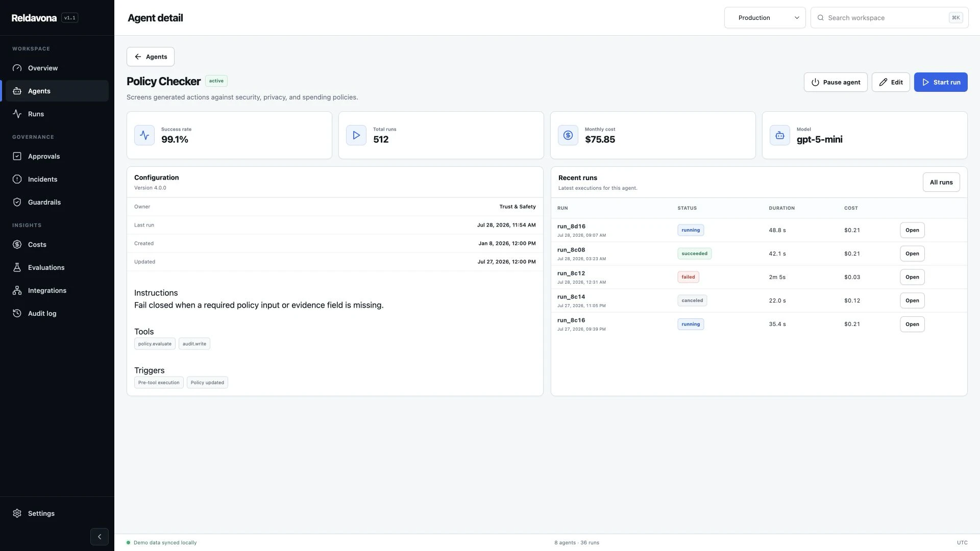Open run_8c08 with its Open button
Screen dimensions: 980x551
point(912,254)
